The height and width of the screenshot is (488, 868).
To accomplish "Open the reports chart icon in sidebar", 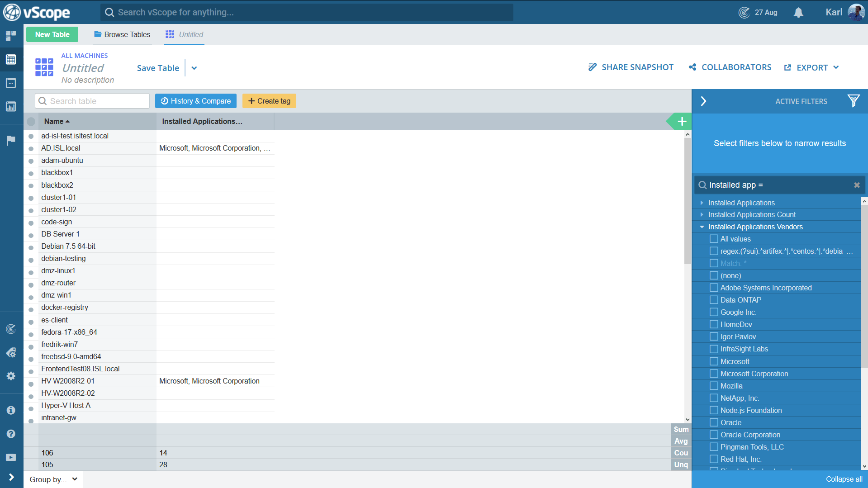I will [x=11, y=106].
